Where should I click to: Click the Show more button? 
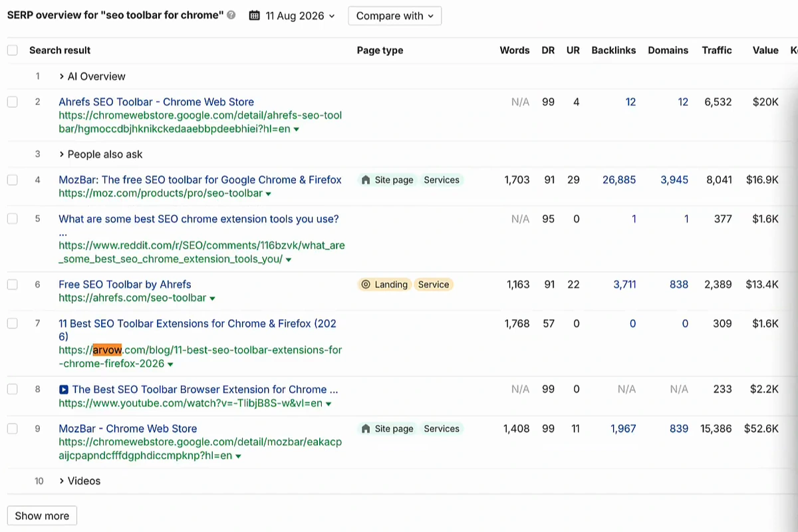click(42, 516)
